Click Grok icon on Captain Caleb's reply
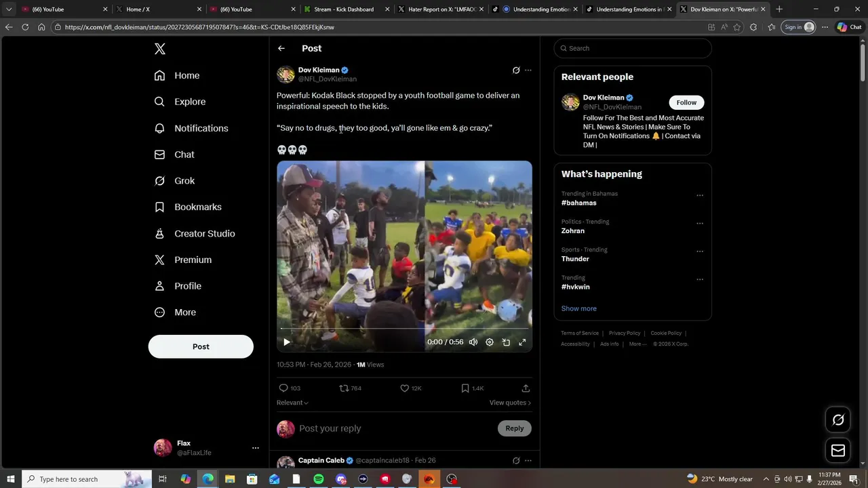 (516, 460)
